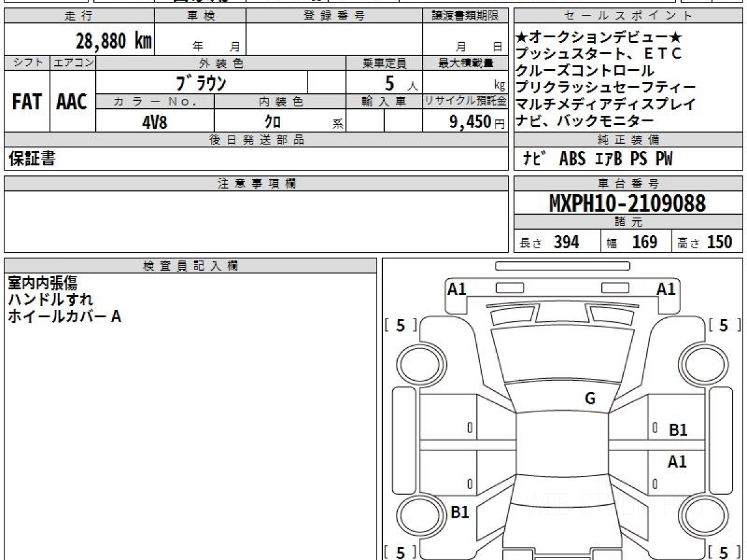Click the upper-right wheel circle in the diagram
747x560 pixels.
703,364
